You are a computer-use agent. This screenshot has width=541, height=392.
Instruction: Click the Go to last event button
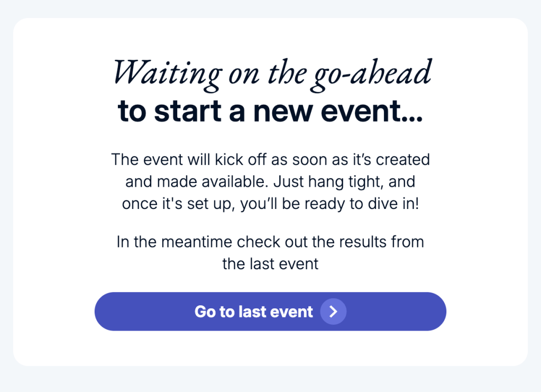(270, 312)
